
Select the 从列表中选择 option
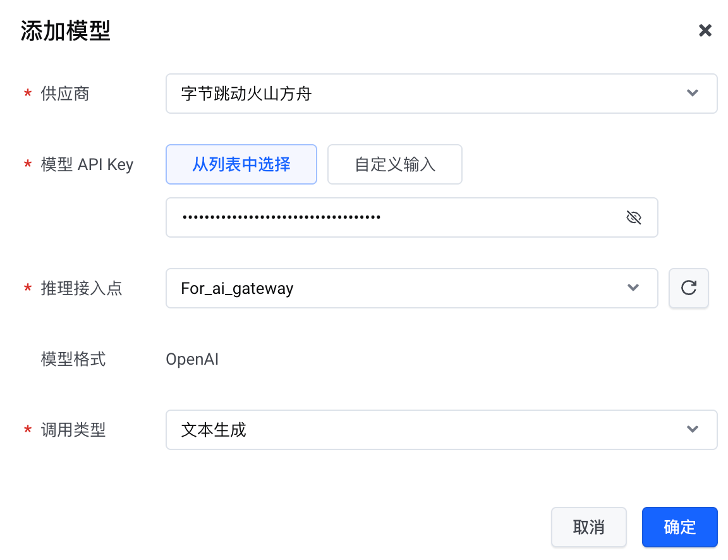click(x=241, y=164)
